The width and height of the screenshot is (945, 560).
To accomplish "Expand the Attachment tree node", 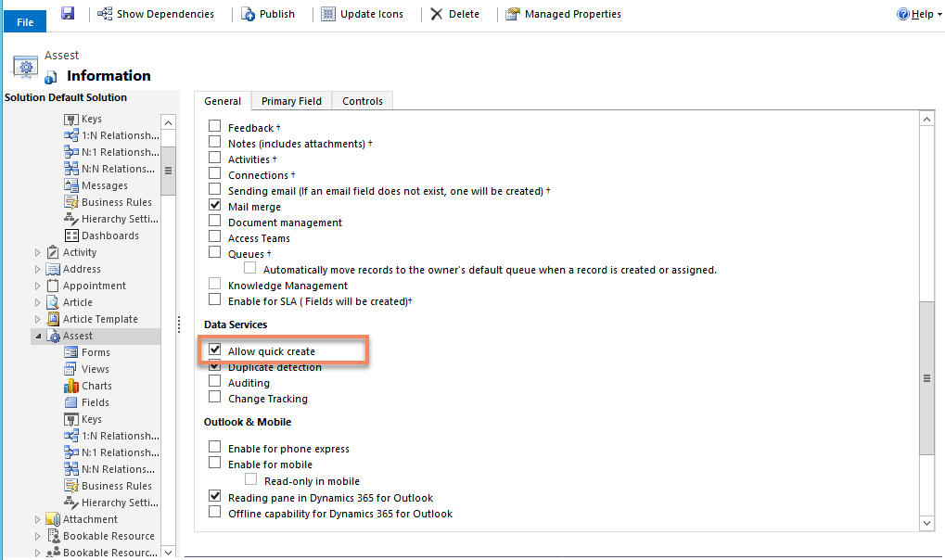I will (x=36, y=519).
